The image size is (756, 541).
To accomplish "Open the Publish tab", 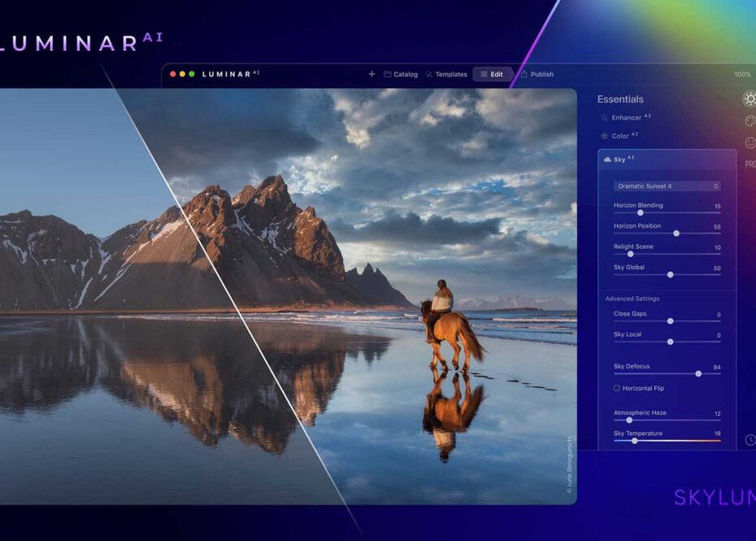I will [x=537, y=74].
